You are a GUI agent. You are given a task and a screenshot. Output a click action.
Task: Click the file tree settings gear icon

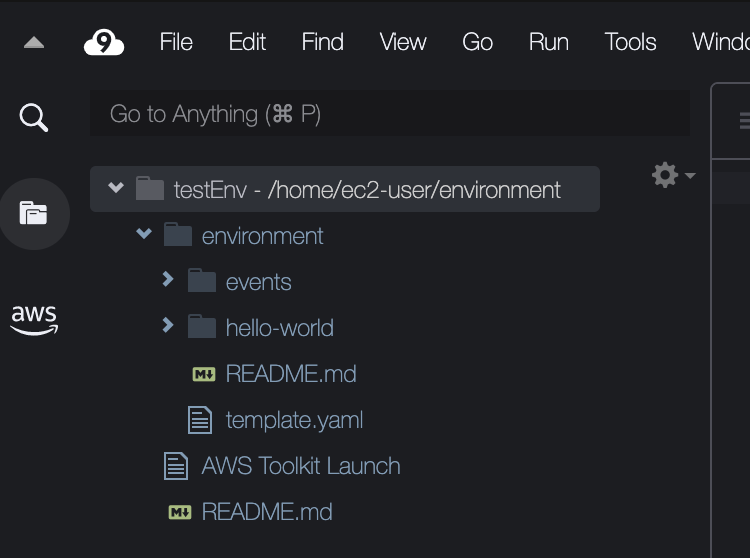click(x=665, y=176)
